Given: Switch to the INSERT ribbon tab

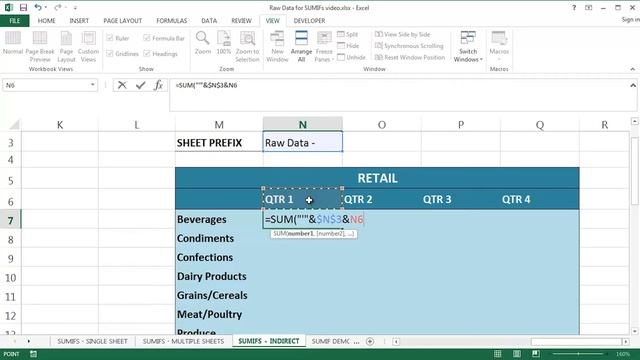Looking at the screenshot, I should (x=79, y=20).
